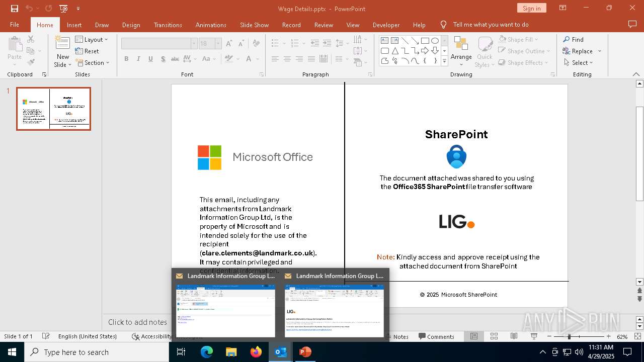Open the Section dropdown

click(x=93, y=63)
